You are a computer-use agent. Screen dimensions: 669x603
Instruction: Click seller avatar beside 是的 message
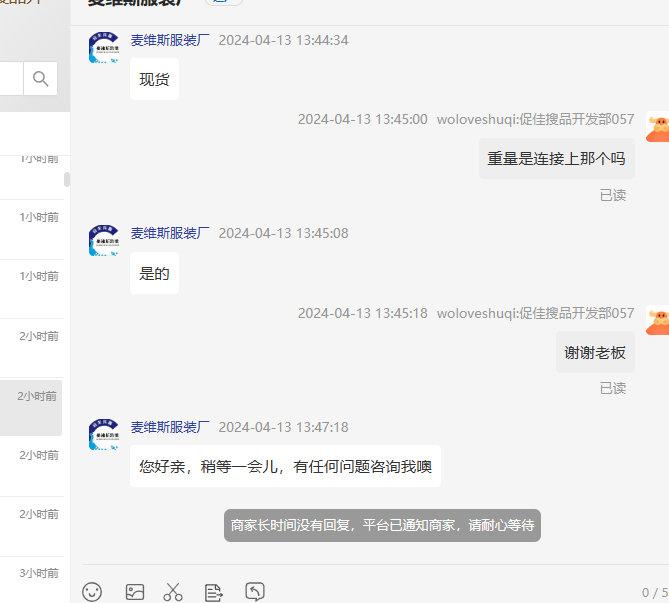point(104,240)
